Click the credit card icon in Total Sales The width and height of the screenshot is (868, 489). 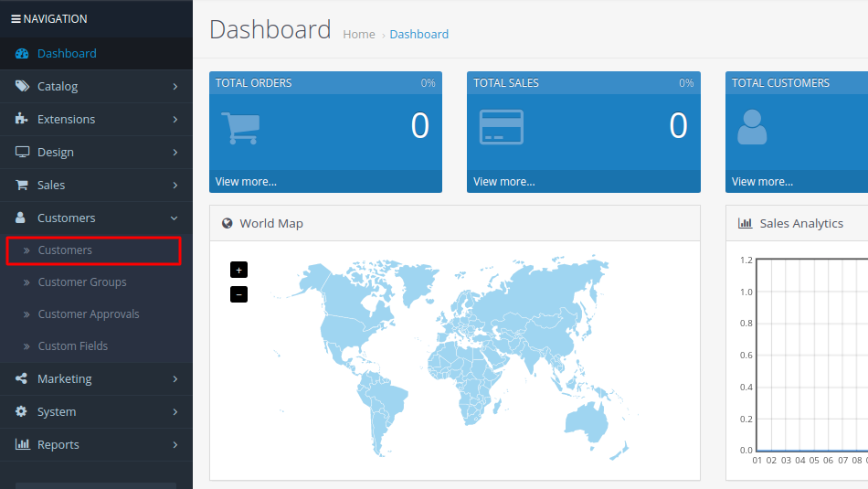pos(501,127)
